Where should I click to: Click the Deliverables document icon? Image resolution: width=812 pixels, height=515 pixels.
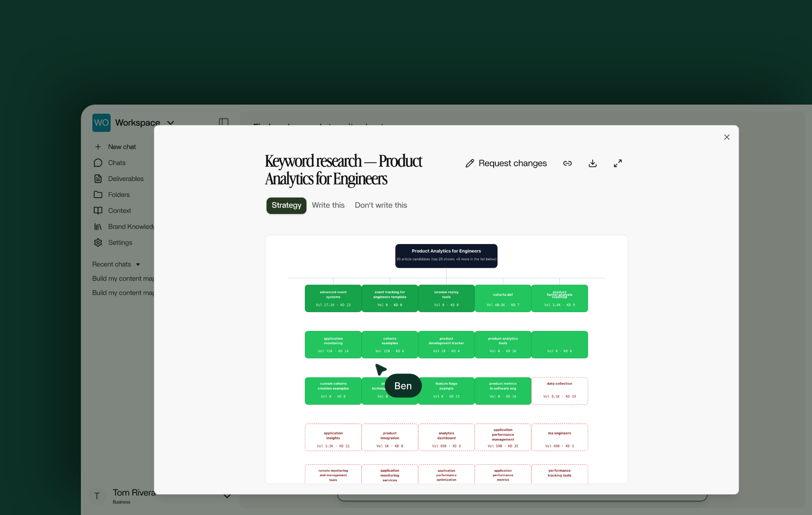click(x=98, y=179)
